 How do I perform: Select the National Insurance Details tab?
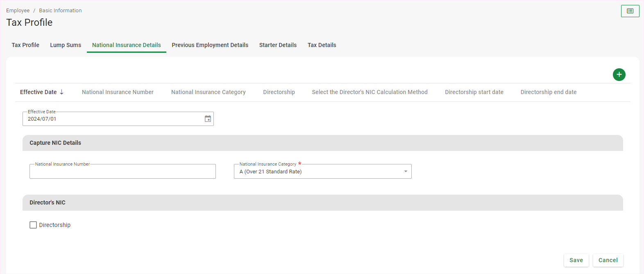(126, 45)
